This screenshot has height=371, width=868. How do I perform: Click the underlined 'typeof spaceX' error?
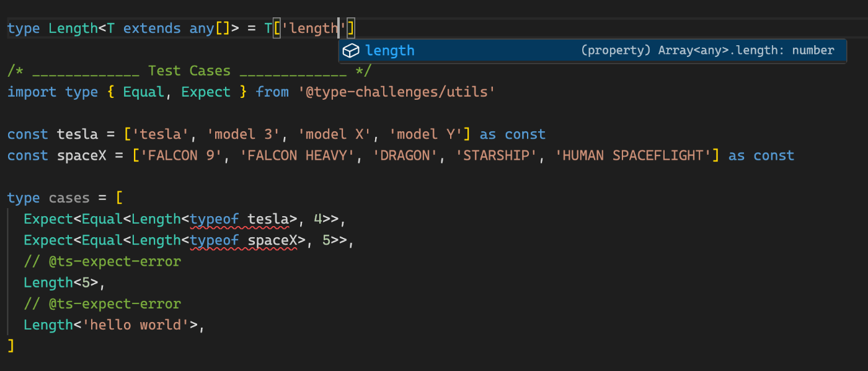[243, 240]
